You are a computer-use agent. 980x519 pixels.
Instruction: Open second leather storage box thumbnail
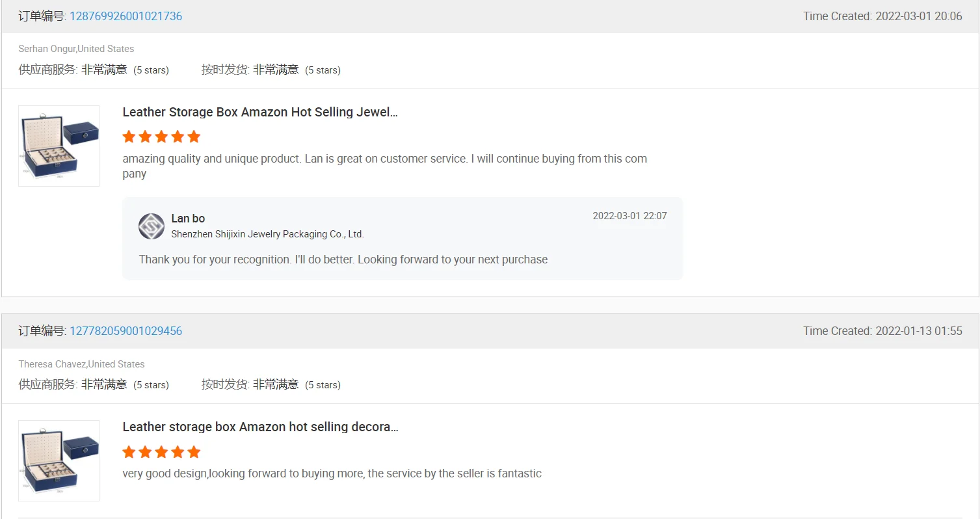click(59, 460)
